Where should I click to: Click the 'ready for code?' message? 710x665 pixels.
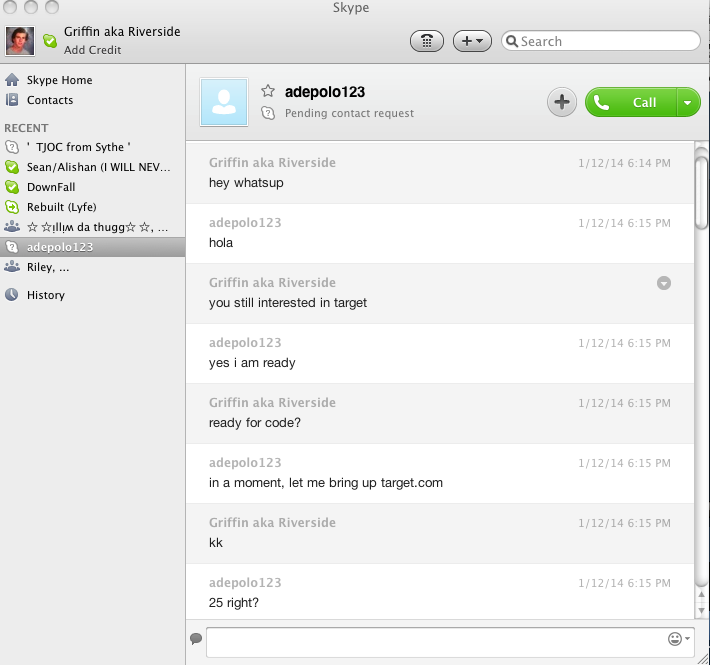coord(255,423)
